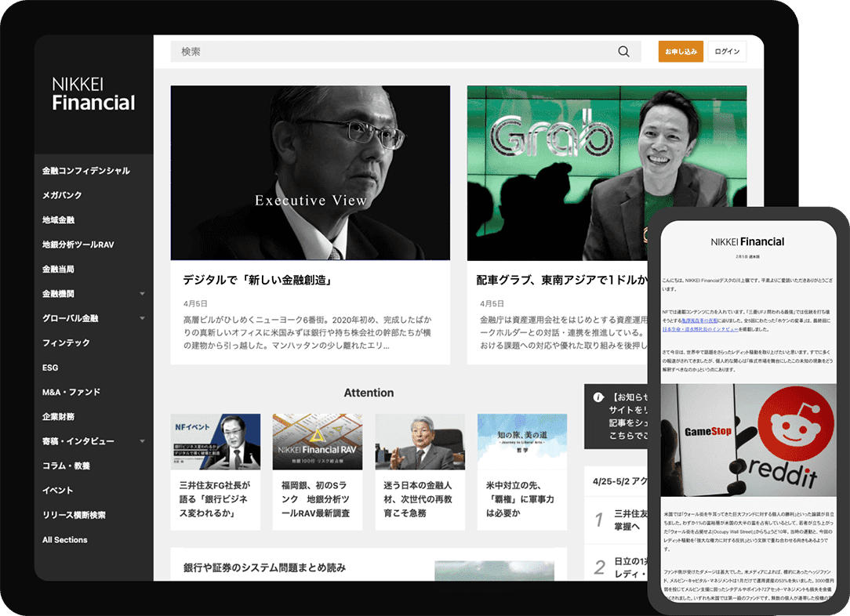Open All Sections in sidebar
This screenshot has width=850, height=616.
click(65, 540)
